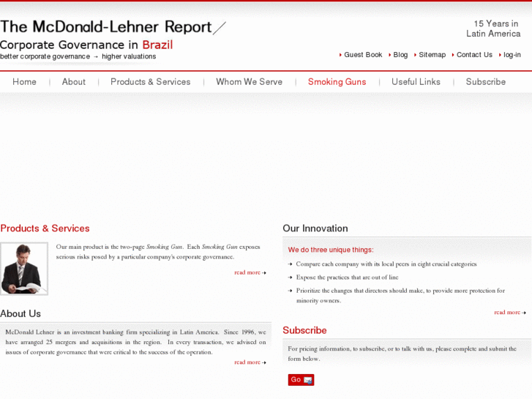
Task: Click the Contact Us link
Action: 474,55
